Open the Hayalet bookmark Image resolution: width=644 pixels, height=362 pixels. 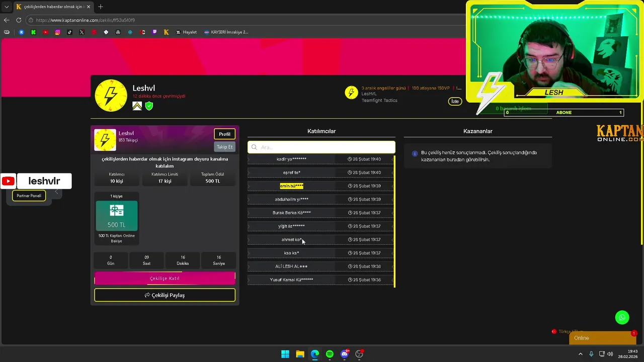coord(186,32)
